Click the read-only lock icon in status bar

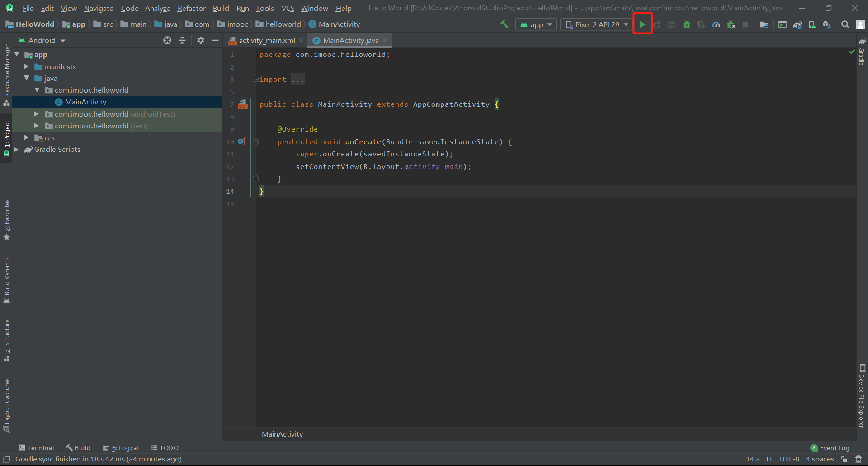point(844,459)
